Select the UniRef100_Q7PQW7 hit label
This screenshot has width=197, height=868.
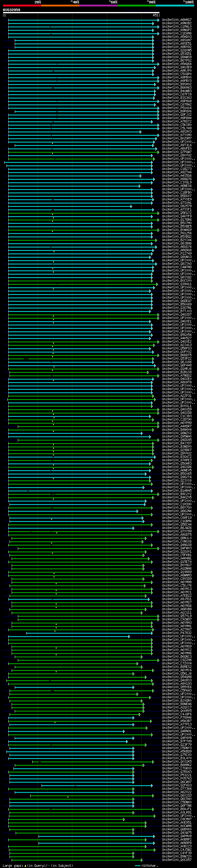point(177,152)
